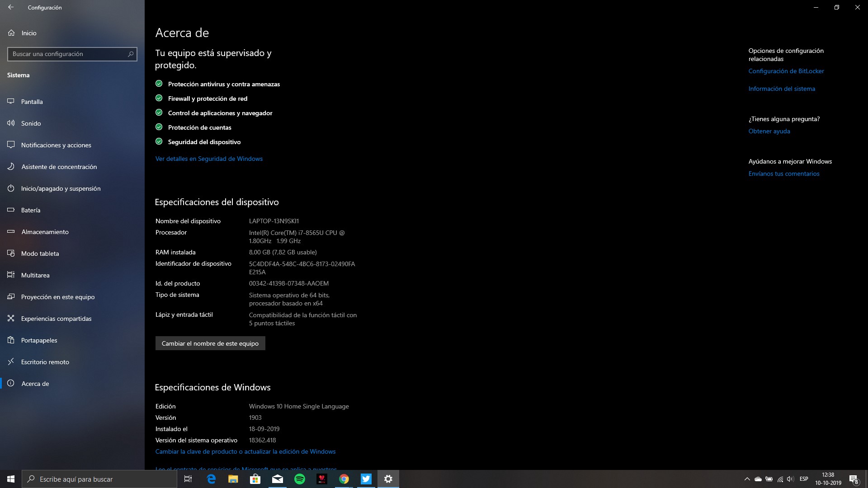This screenshot has width=868, height=488.
Task: Click the Settings gear on the taskbar
Action: pyautogui.click(x=388, y=479)
